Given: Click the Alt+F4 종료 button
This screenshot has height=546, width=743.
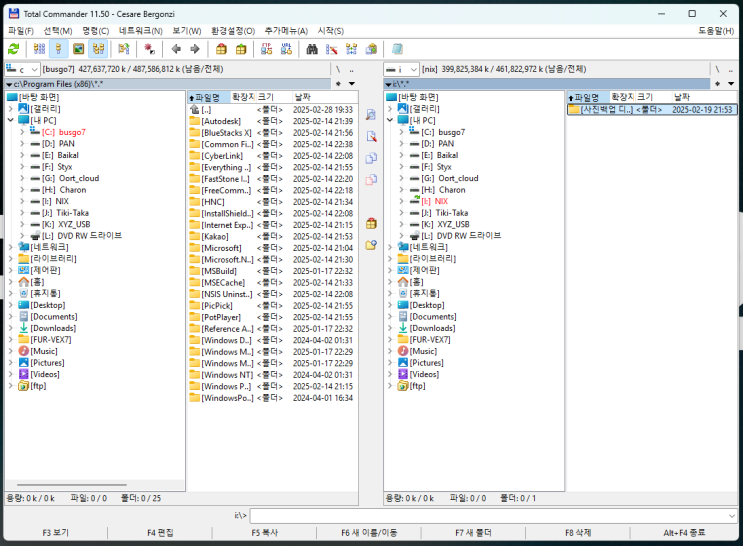Looking at the screenshot, I should 684,533.
